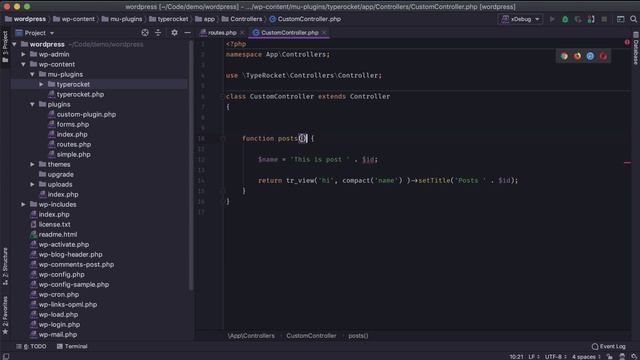The image size is (640, 360).
Task: Expand the wp-admin folder
Action: click(24, 54)
